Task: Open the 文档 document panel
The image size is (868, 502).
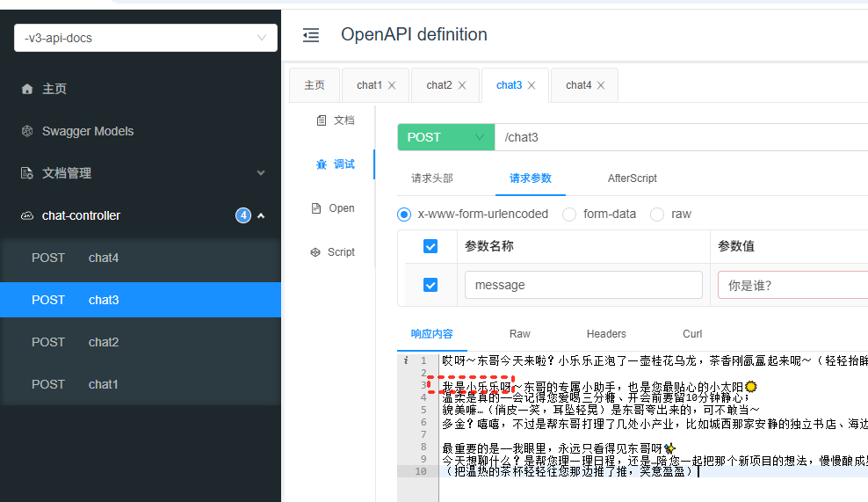Action: pyautogui.click(x=335, y=120)
